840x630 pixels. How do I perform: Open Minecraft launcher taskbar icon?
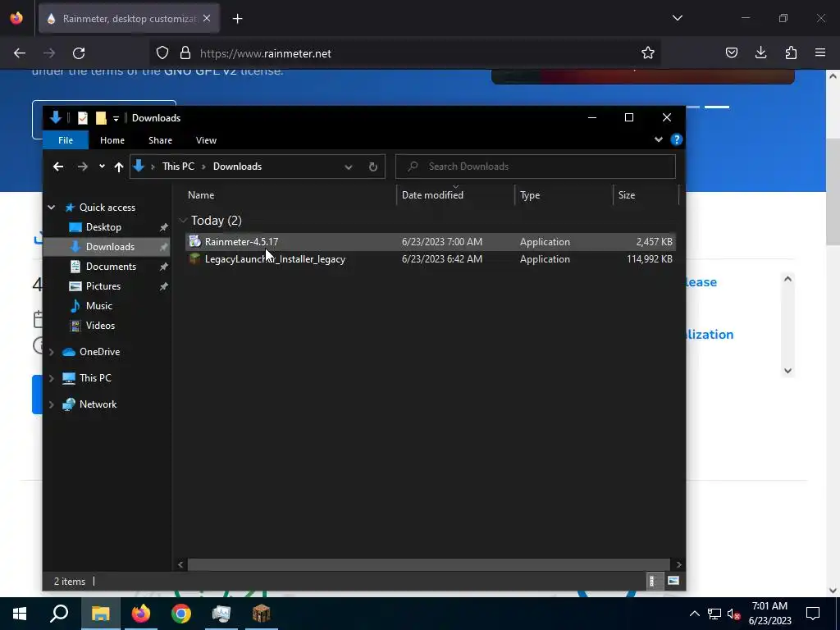262,614
